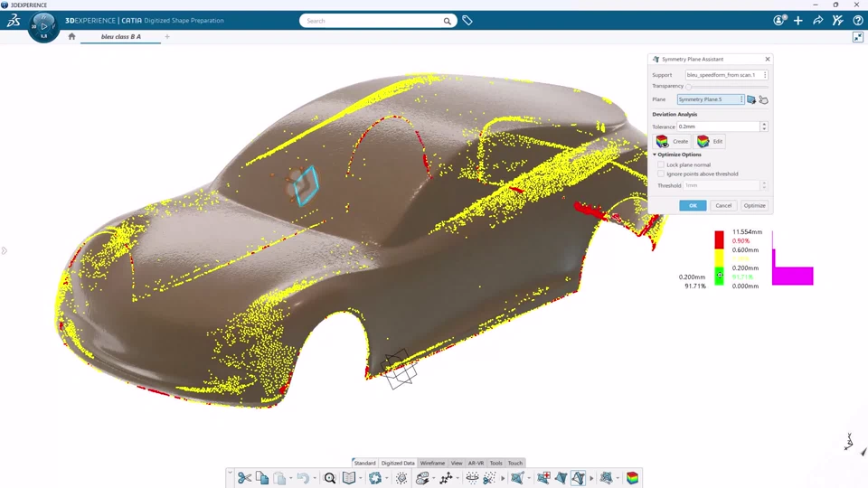The width and height of the screenshot is (868, 488).
Task: Click the highlighted Symmetry Plane Assistant icon
Action: coord(578,478)
